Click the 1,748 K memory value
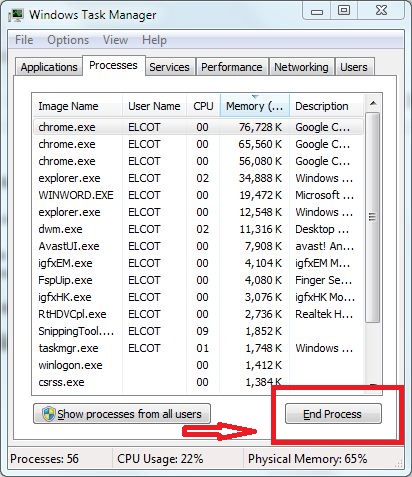412x477 pixels. point(263,348)
